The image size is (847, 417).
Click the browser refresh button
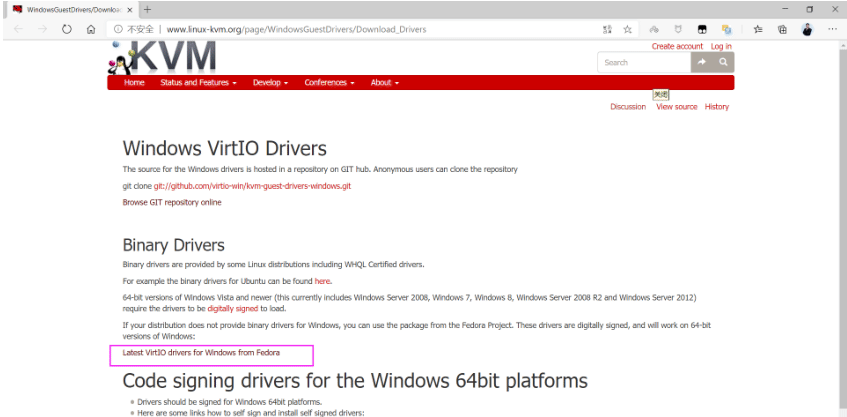(67, 29)
